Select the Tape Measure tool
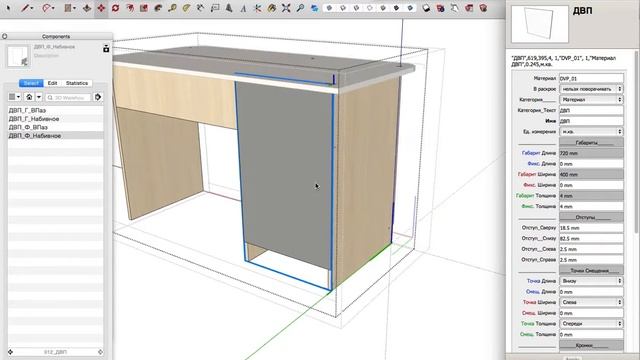The height and width of the screenshot is (360, 640). coord(172,8)
